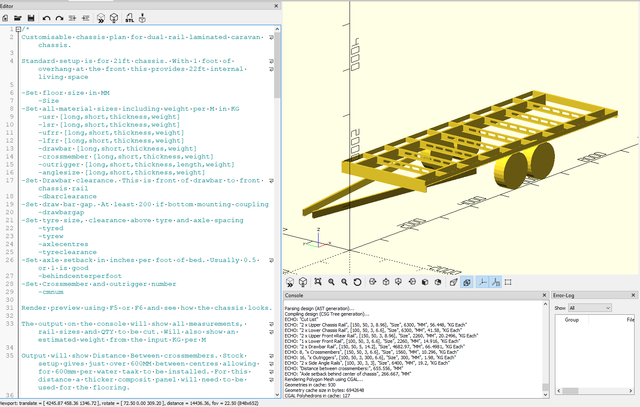Close the Error-Log panel

633,295
